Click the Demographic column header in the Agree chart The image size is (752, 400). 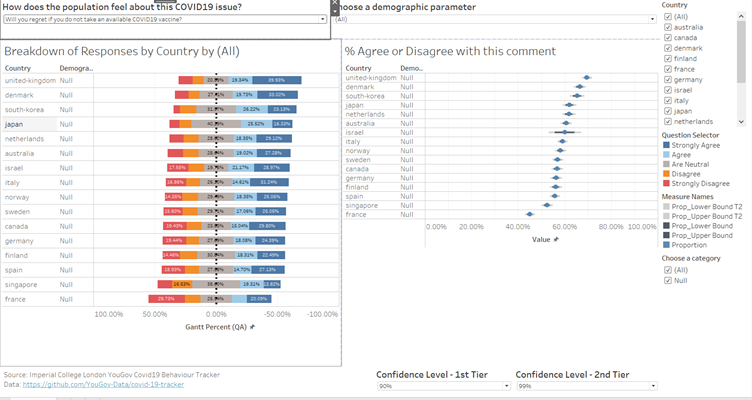[412, 68]
